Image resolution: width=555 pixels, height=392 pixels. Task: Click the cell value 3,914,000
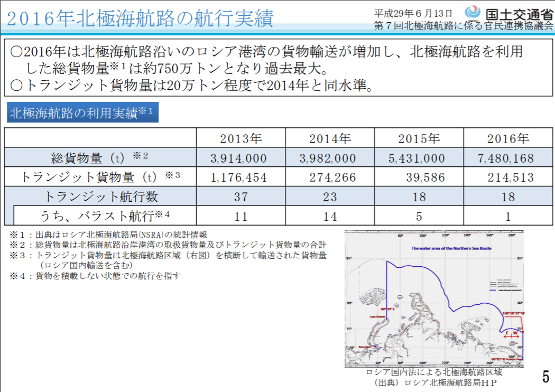point(238,158)
